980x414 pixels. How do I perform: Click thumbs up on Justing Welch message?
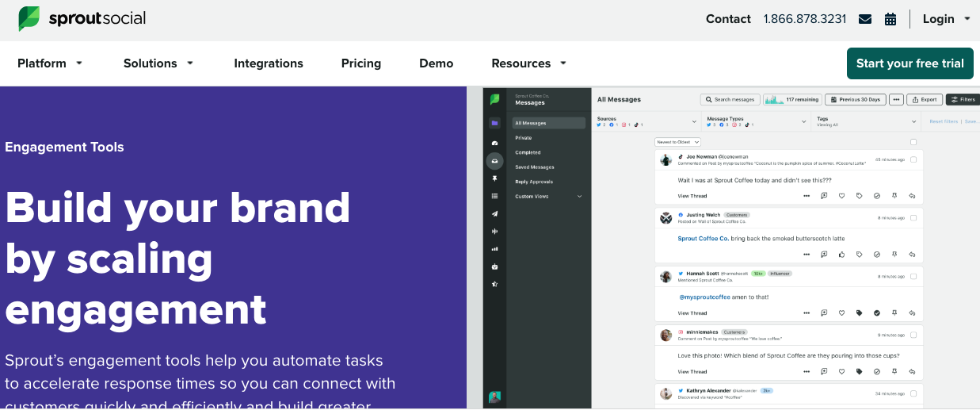(x=841, y=255)
